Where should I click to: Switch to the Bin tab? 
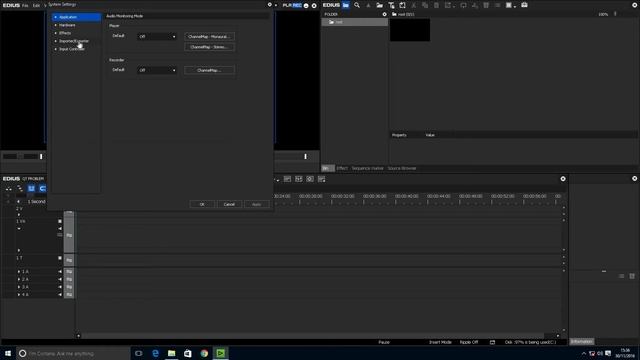tap(328, 168)
